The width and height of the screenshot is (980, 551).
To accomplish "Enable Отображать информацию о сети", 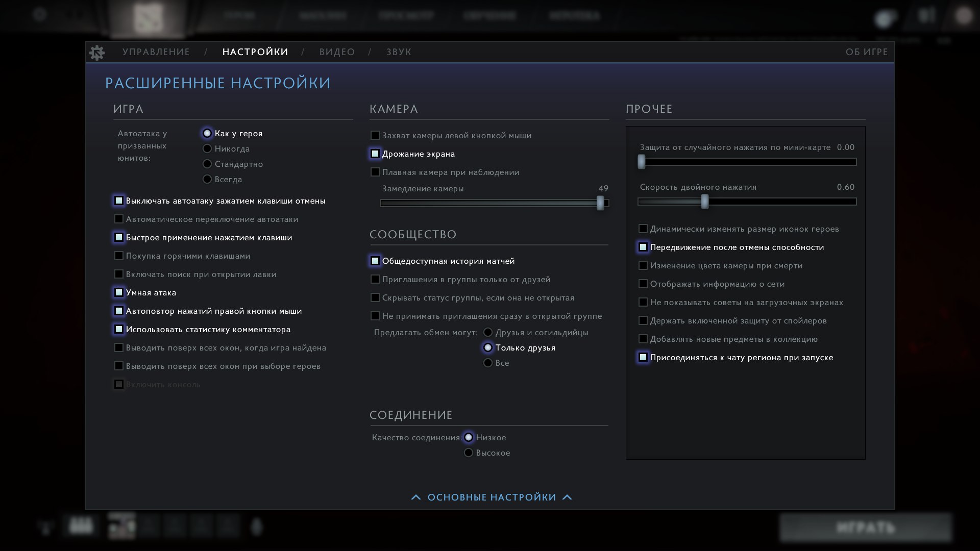I will (x=643, y=284).
